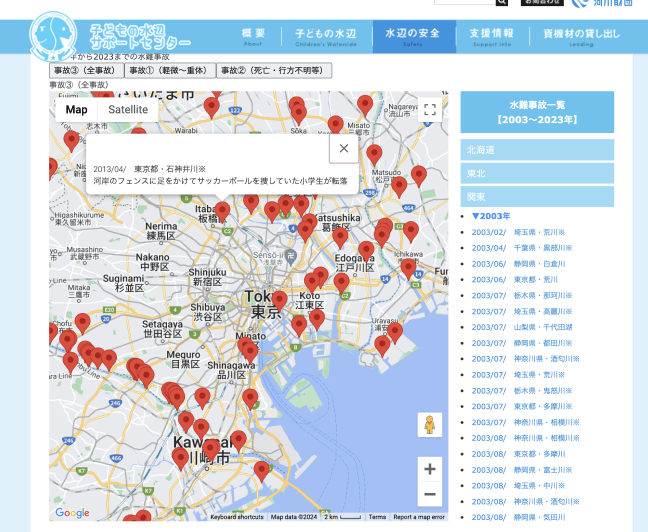The width and height of the screenshot is (648, 532).
Task: Zoom in on the map
Action: tap(430, 469)
